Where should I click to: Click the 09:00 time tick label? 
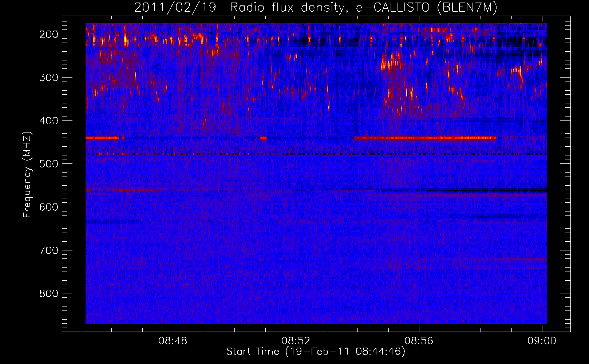[x=542, y=341]
